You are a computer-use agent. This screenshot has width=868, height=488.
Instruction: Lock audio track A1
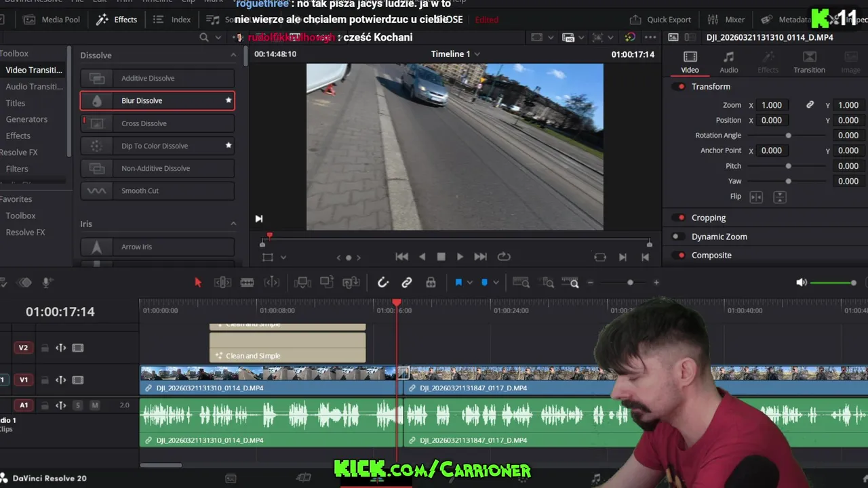[x=45, y=405]
